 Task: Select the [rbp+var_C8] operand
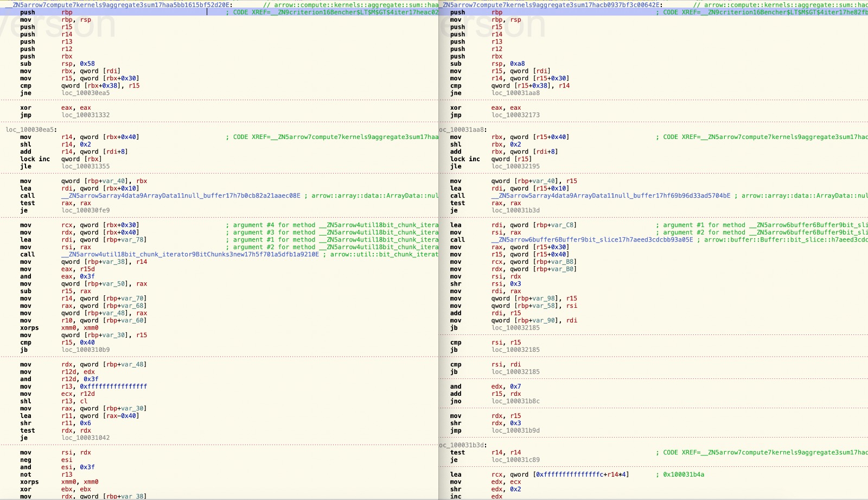(556, 225)
